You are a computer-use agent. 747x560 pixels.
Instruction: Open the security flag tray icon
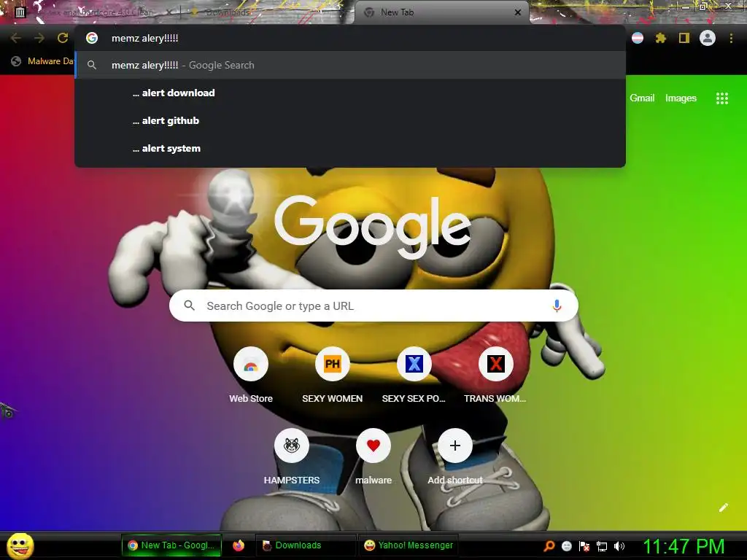(x=584, y=546)
